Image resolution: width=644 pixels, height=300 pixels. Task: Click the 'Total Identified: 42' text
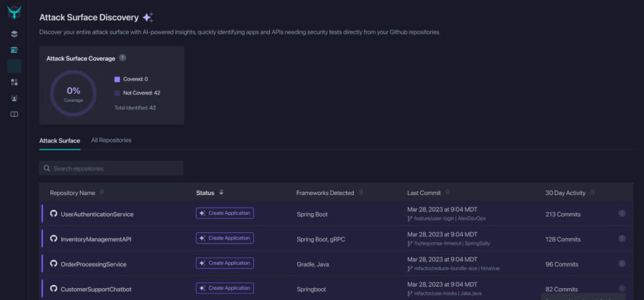click(135, 108)
